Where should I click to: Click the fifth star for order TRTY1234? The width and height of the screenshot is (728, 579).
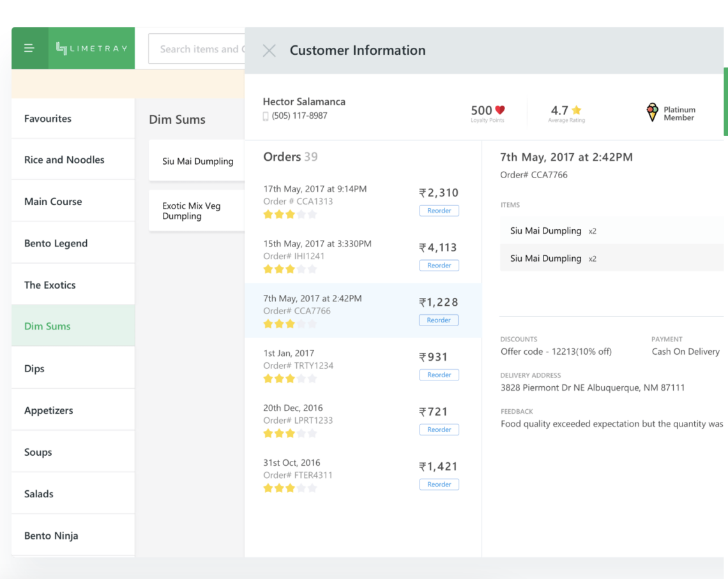pos(311,379)
